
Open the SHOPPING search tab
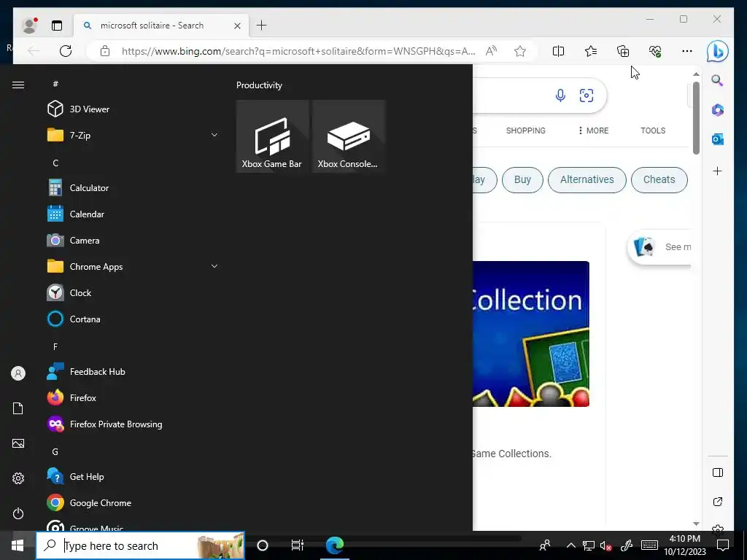(525, 131)
